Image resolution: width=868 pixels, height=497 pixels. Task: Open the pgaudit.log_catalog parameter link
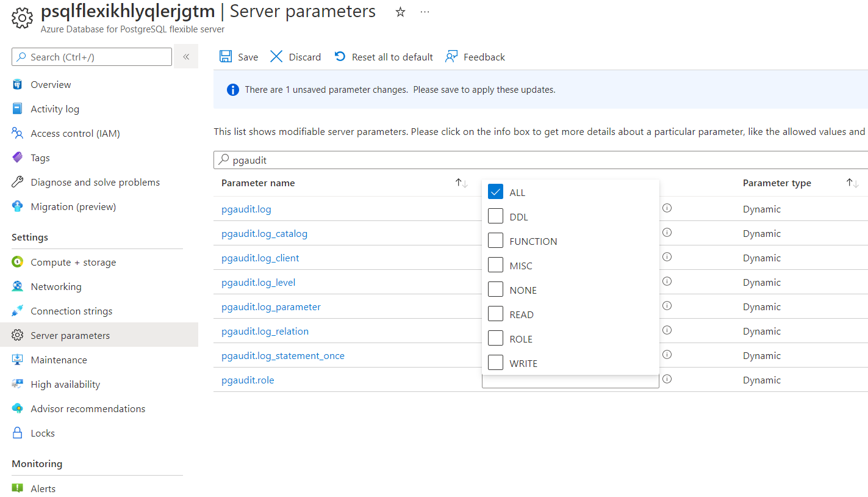[265, 233]
